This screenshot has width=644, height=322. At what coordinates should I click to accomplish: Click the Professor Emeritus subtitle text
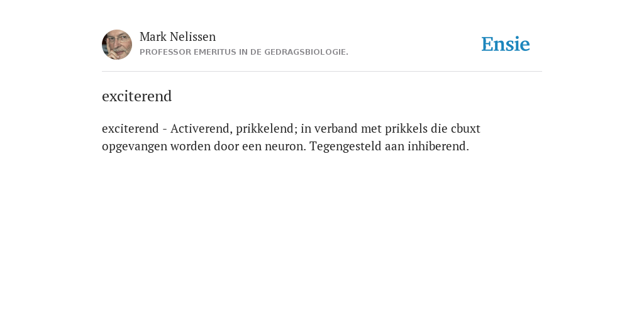pyautogui.click(x=244, y=52)
